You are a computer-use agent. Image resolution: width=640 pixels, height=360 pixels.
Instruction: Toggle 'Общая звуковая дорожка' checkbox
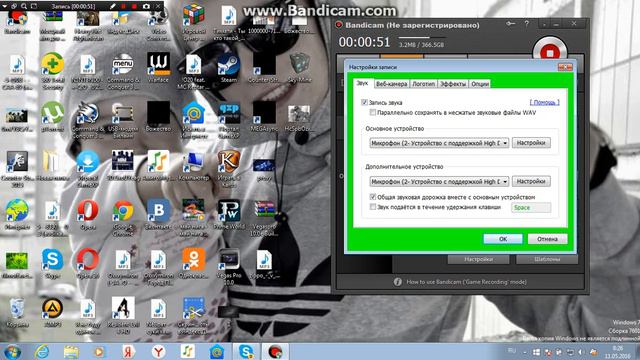[x=373, y=197]
